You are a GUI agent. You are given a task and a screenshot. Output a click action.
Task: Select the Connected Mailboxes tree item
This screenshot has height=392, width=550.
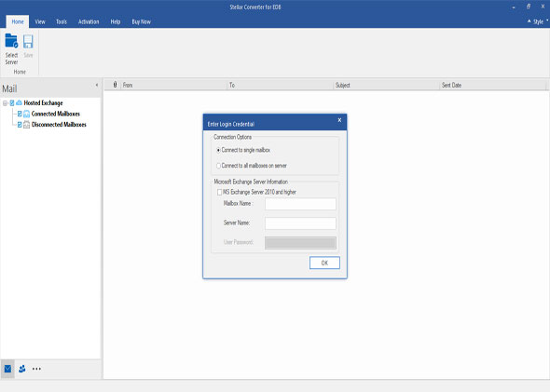click(55, 114)
